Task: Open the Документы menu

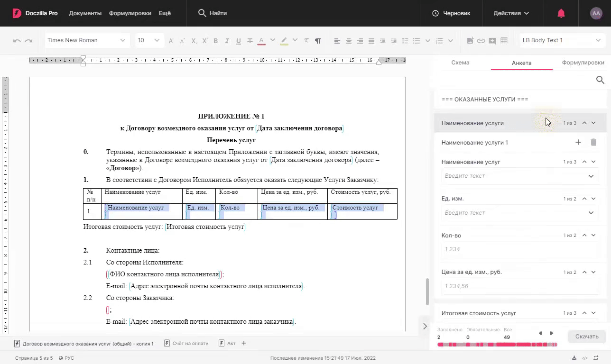Action: [85, 13]
